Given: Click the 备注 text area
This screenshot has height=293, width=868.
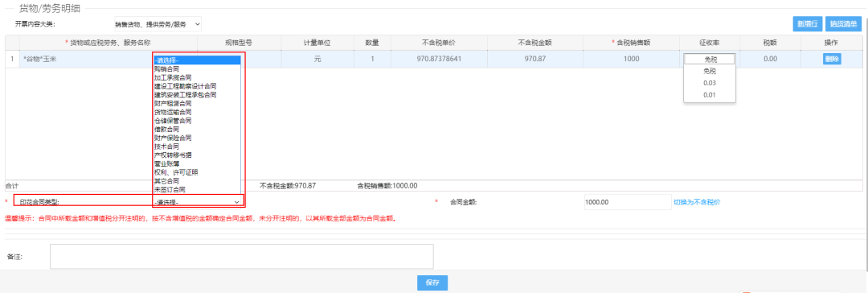Looking at the screenshot, I should 241,256.
